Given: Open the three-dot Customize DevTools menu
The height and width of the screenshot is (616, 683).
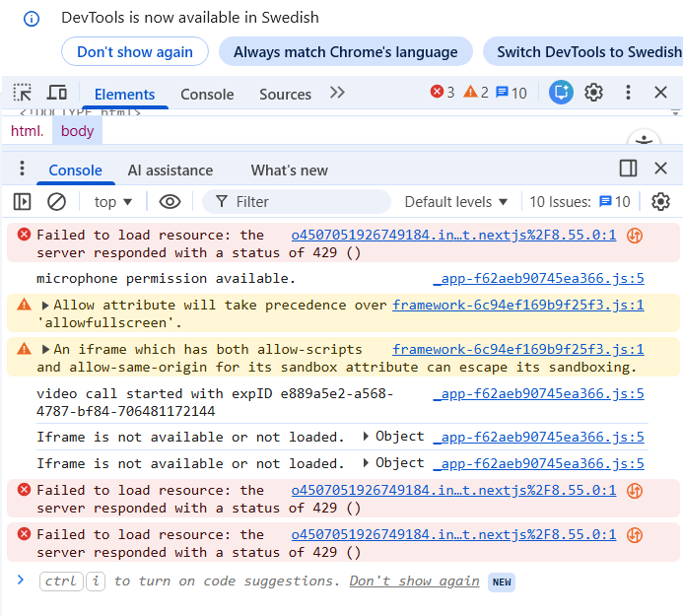Looking at the screenshot, I should [628, 93].
